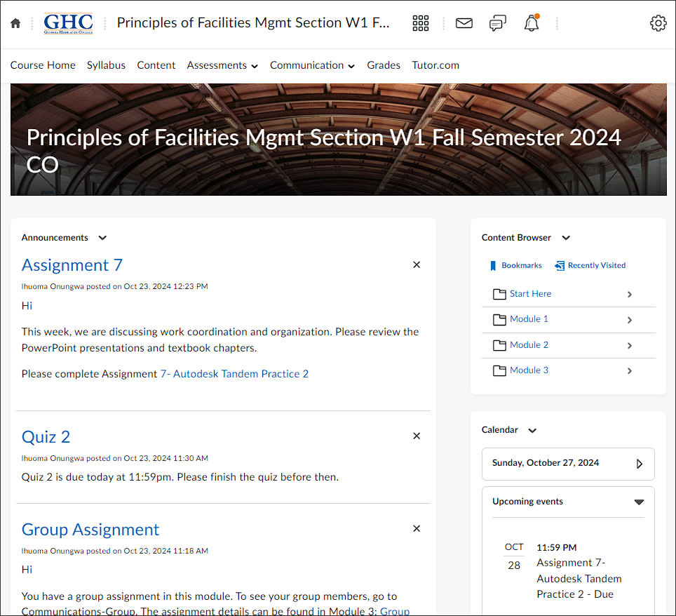
Task: Open the email envelope icon
Action: pyautogui.click(x=464, y=23)
